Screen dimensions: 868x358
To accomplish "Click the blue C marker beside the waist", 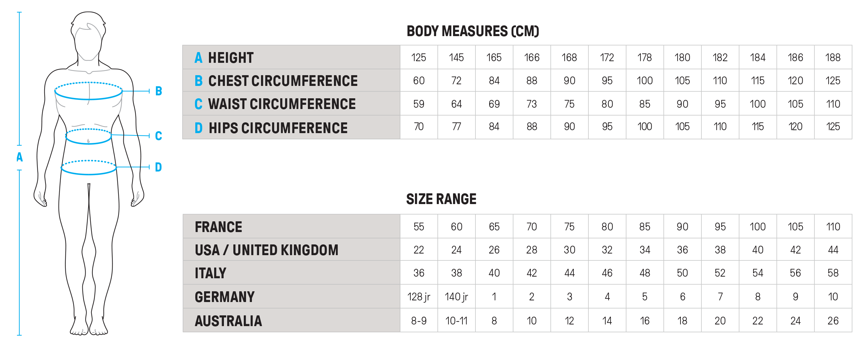I will pyautogui.click(x=158, y=136).
